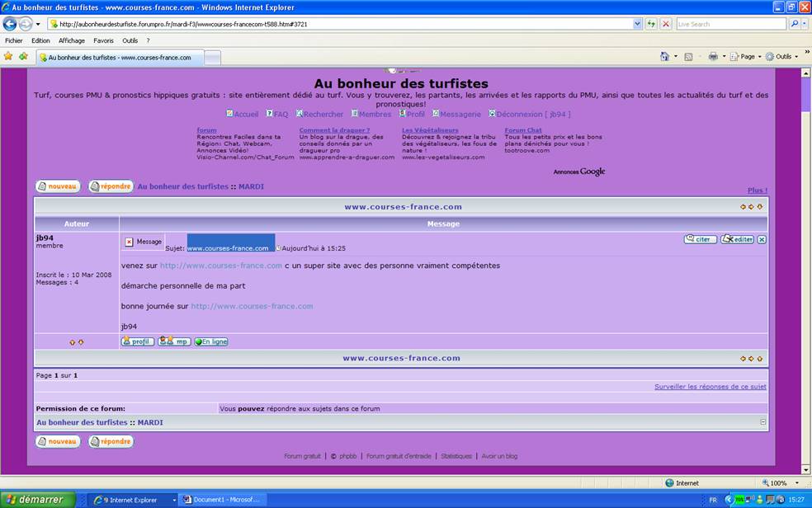Screen dimensions: 812x508
Task: Expand the address bar history dropdown
Action: (637, 24)
